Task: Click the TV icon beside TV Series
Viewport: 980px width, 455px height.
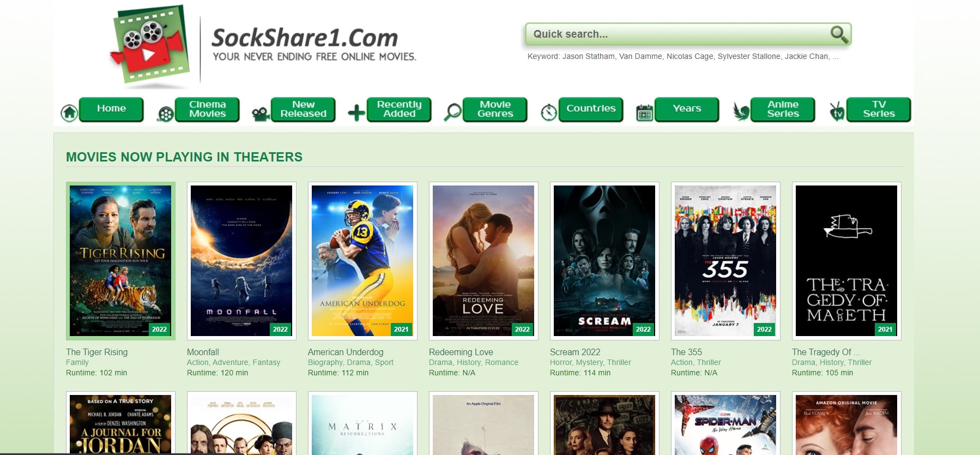Action: click(837, 112)
